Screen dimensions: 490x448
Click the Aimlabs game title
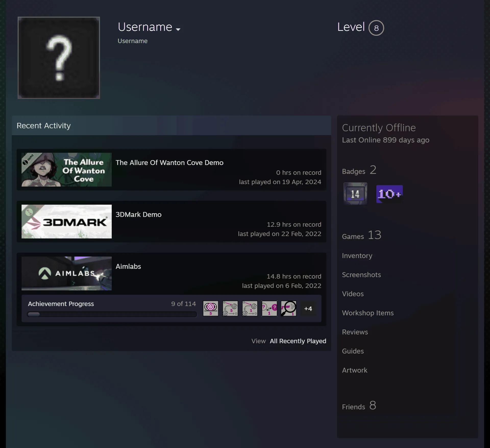(x=128, y=266)
